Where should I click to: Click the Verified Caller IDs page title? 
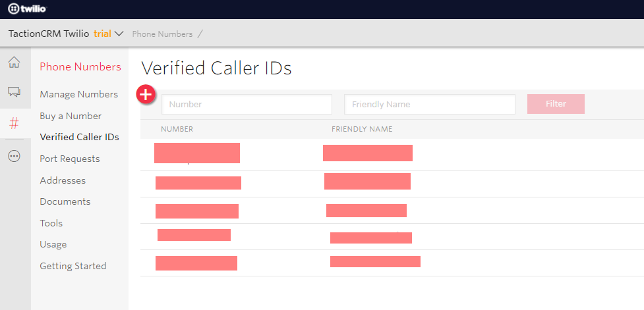point(216,68)
